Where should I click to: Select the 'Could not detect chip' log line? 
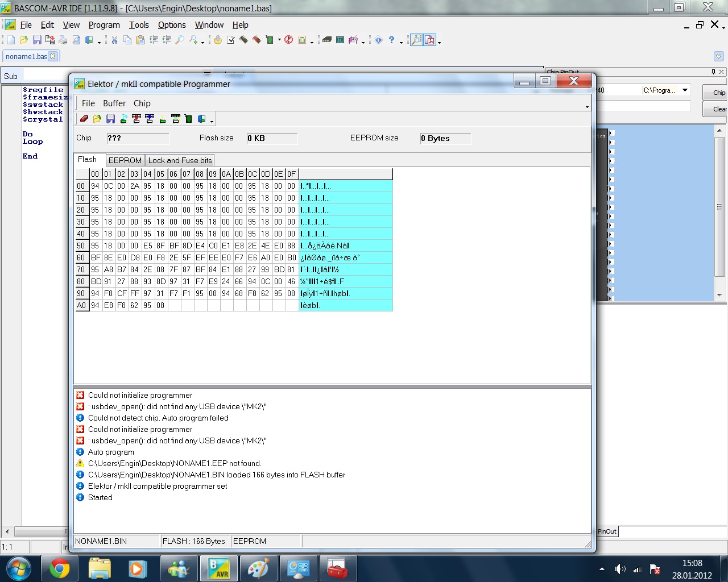(x=158, y=418)
